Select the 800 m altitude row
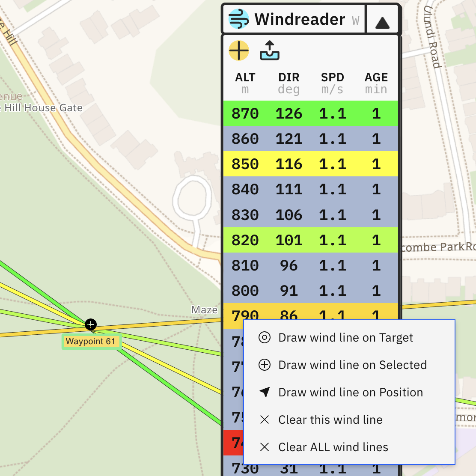Viewport: 476px width, 476px height. coord(310,291)
